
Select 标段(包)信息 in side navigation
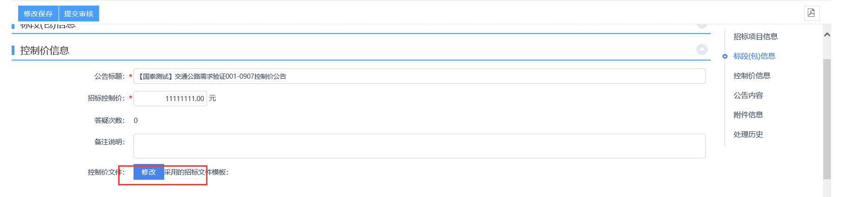point(754,56)
